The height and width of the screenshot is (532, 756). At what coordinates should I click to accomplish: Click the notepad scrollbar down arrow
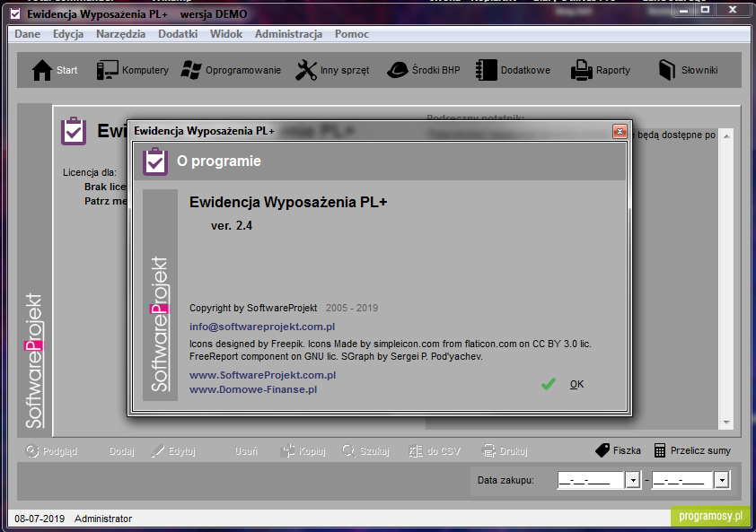(x=726, y=423)
